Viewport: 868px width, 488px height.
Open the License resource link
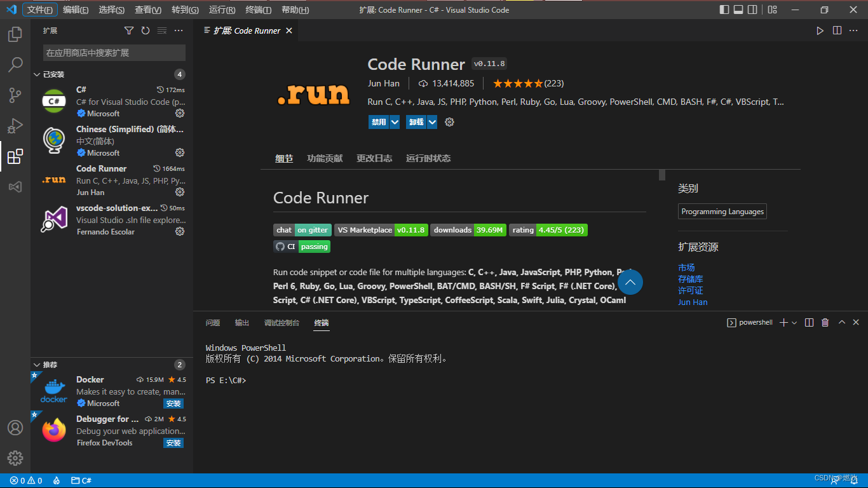click(691, 290)
